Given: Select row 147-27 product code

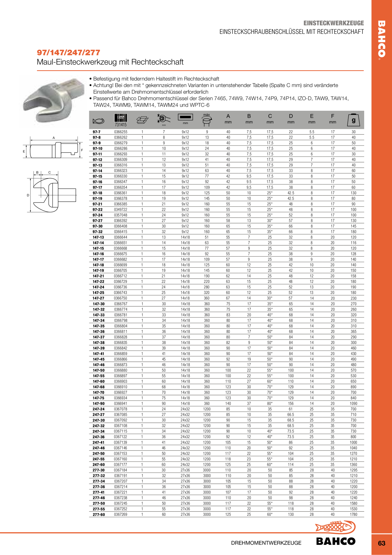Looking at the screenshot, I should (98, 298).
